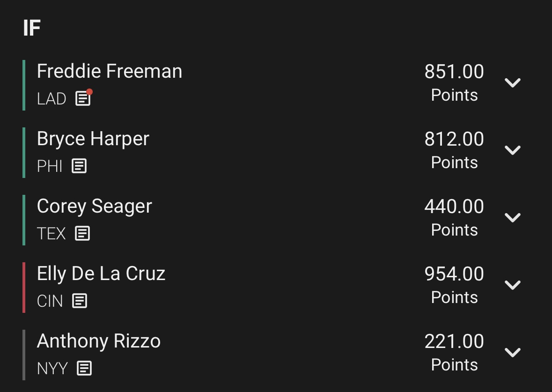Expand Freddie Freeman's points details chevron
This screenshot has width=552, height=392.
coord(513,83)
